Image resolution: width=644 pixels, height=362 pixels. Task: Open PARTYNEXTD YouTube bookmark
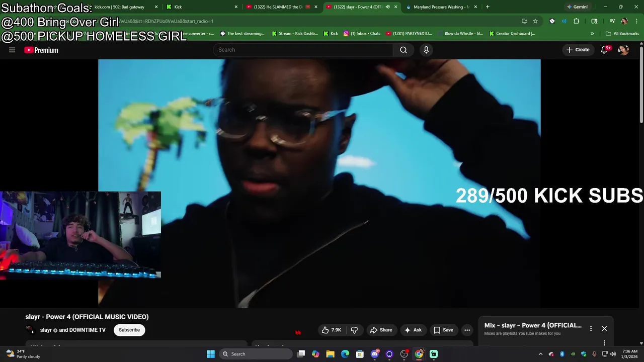tap(409, 34)
